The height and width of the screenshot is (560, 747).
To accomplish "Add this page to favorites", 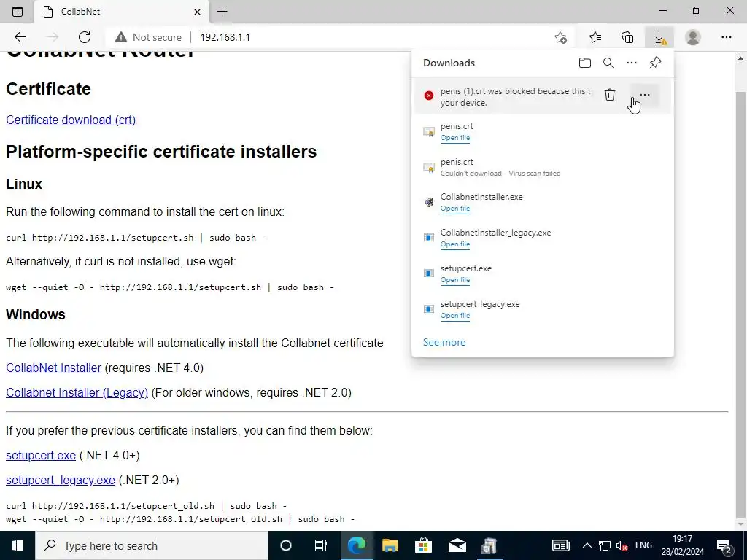I will 561,37.
